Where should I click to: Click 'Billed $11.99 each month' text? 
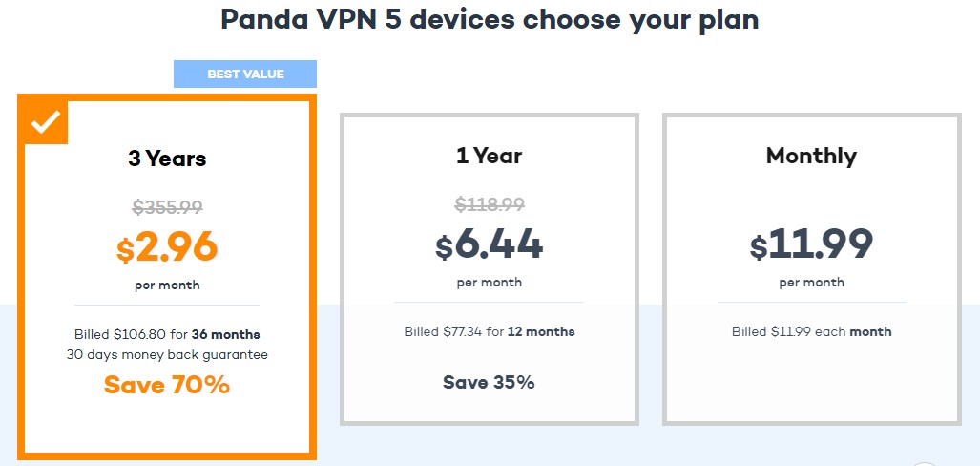tap(811, 331)
